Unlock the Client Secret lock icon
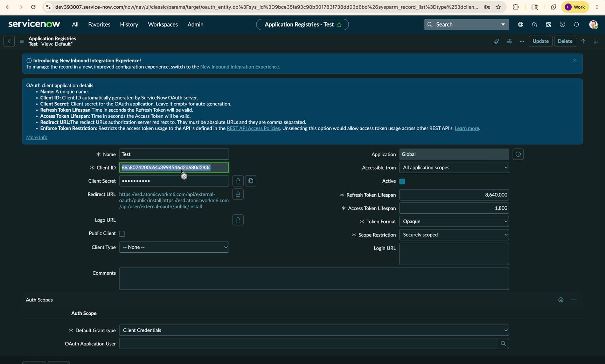605x364 pixels. [238, 181]
